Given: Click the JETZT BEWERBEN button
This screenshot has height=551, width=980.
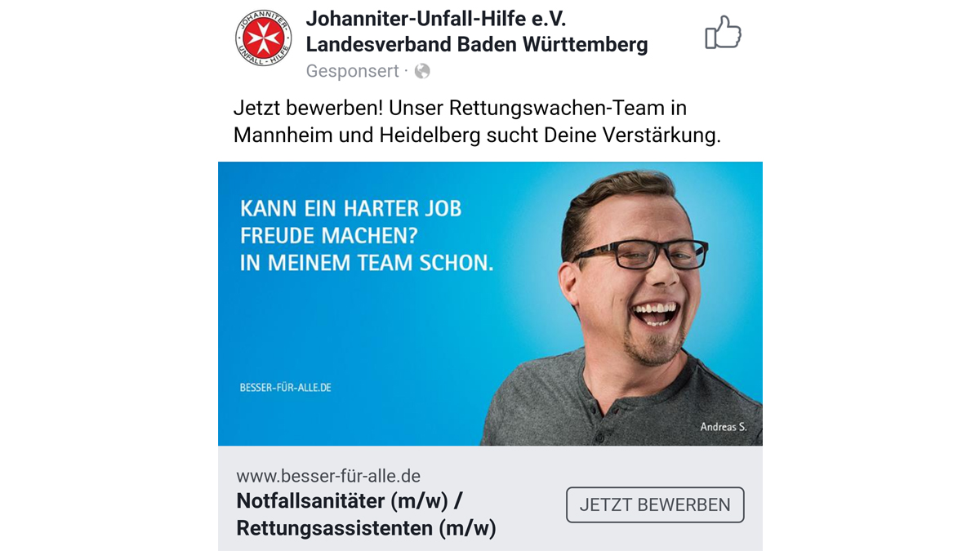Looking at the screenshot, I should coord(655,504).
